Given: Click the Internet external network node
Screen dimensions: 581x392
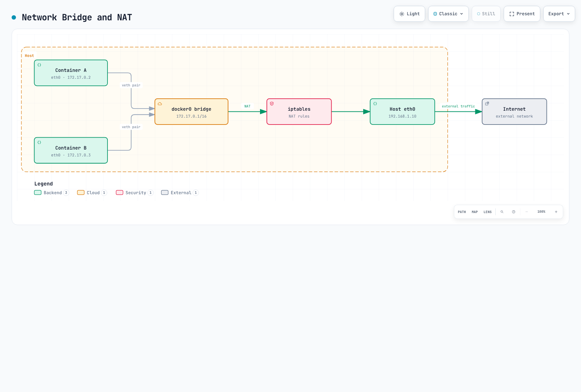Looking at the screenshot, I should click(x=514, y=112).
